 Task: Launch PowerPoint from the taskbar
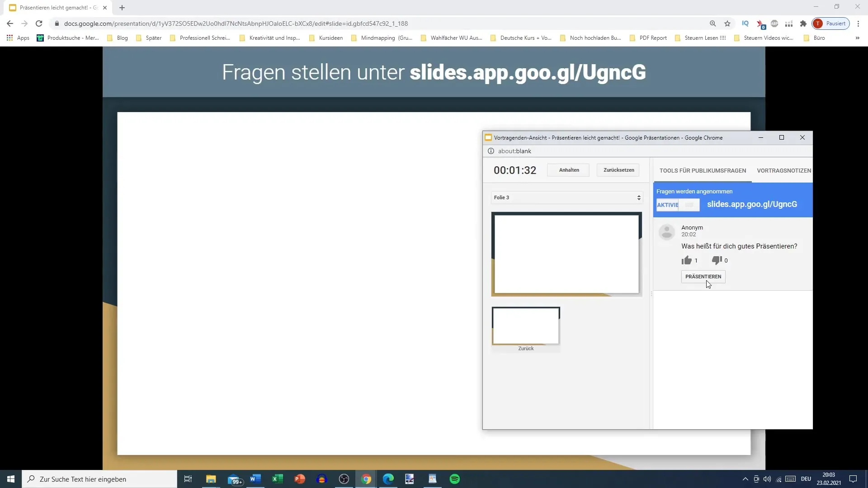300,479
